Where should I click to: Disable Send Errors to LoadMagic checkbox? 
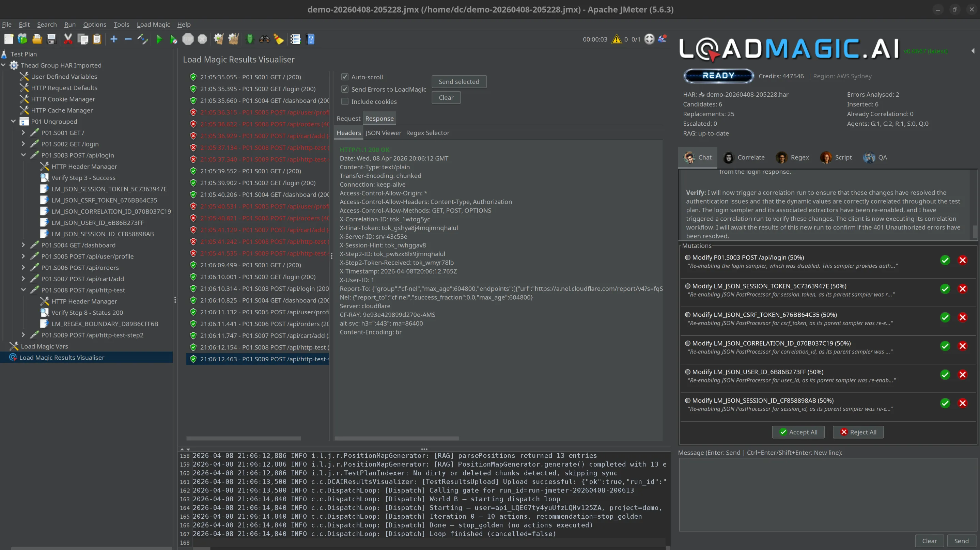coord(345,89)
